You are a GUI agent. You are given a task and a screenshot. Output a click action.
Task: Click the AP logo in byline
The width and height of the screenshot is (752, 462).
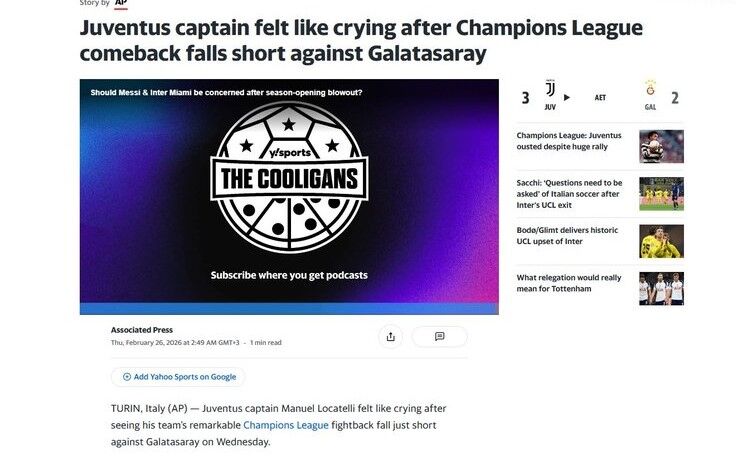click(121, 3)
